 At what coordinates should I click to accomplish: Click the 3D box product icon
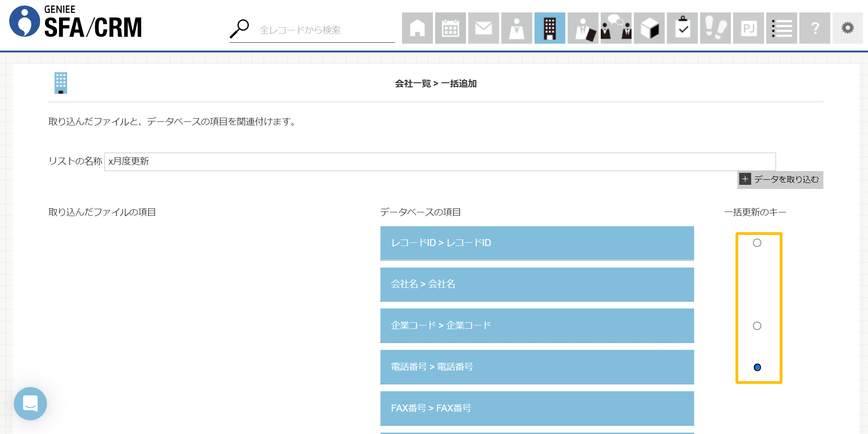point(649,29)
